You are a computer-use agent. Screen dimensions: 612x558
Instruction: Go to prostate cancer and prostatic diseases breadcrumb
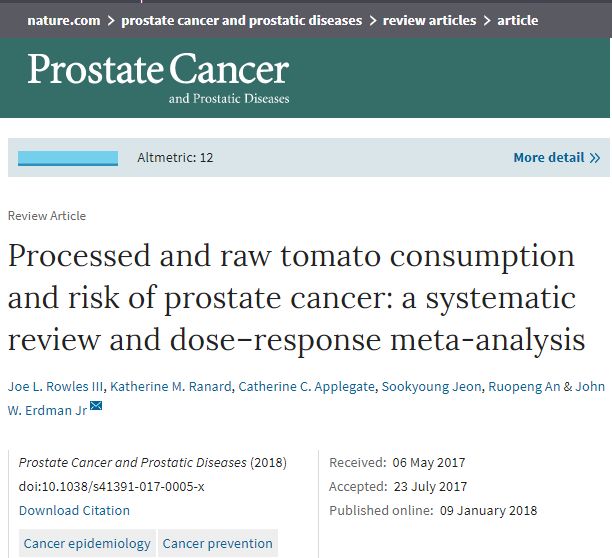(x=241, y=20)
